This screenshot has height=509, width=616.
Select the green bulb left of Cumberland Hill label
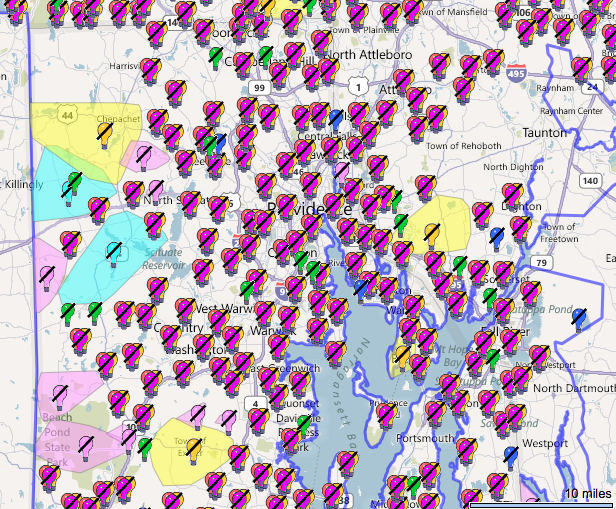(x=215, y=58)
